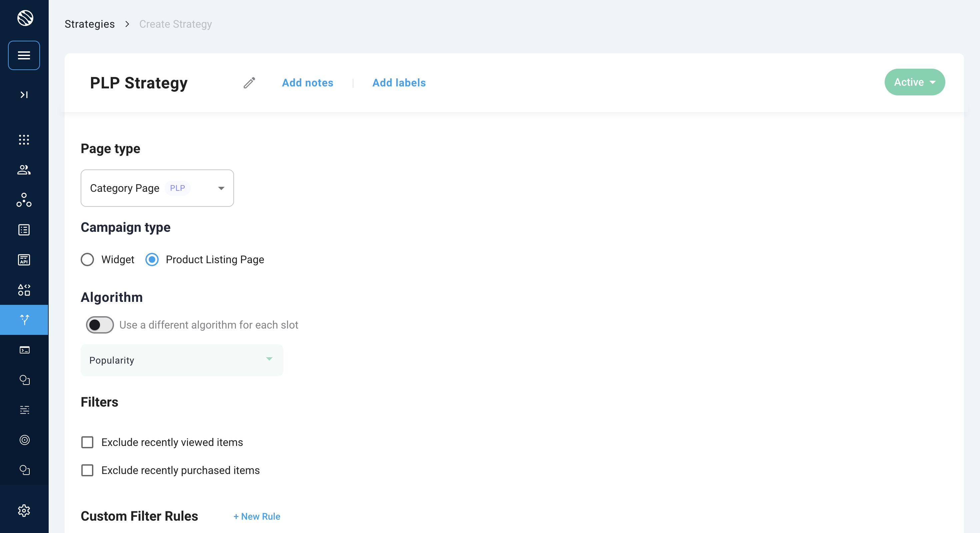980x533 pixels.
Task: Toggle different algorithm for each slot
Action: [100, 325]
